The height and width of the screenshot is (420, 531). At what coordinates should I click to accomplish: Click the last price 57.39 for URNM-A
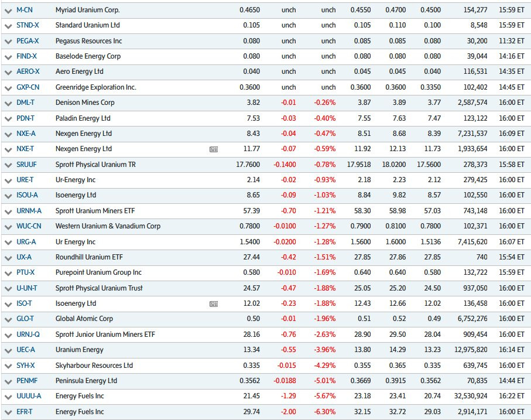coord(252,211)
